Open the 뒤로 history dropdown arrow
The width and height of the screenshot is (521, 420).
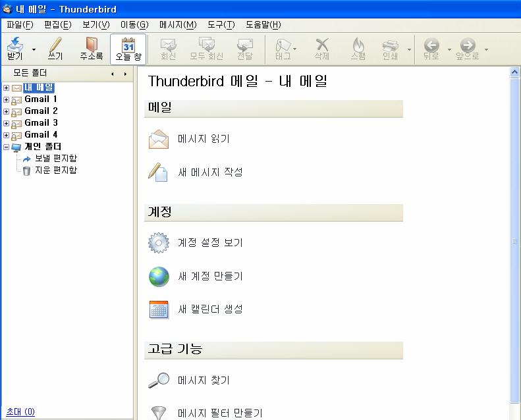pos(449,49)
